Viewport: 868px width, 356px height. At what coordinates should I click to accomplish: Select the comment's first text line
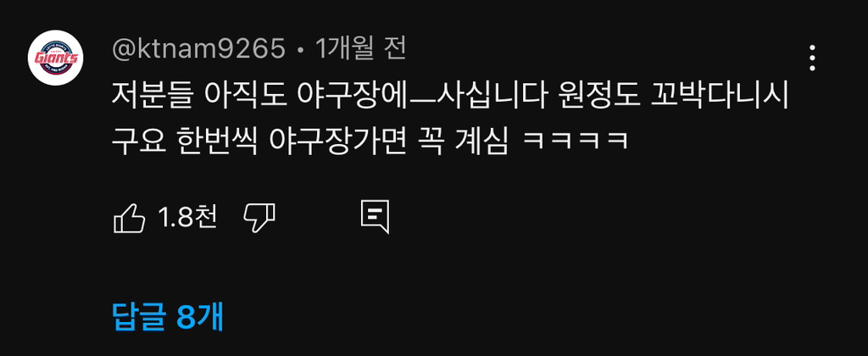click(450, 98)
